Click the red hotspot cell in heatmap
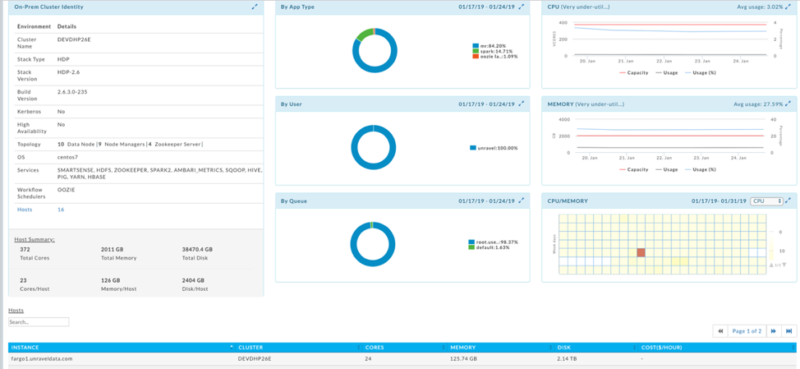 pos(641,253)
